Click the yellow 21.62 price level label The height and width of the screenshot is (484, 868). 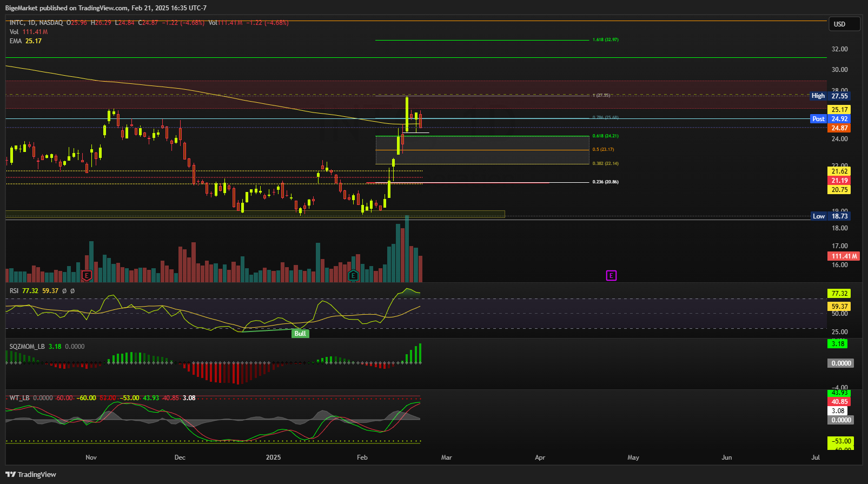pyautogui.click(x=839, y=171)
